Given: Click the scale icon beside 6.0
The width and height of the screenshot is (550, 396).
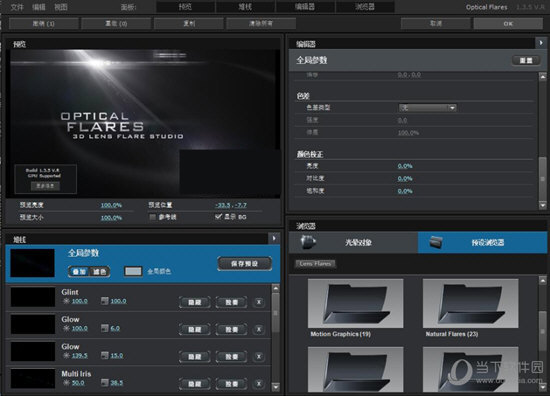Looking at the screenshot, I should [105, 328].
